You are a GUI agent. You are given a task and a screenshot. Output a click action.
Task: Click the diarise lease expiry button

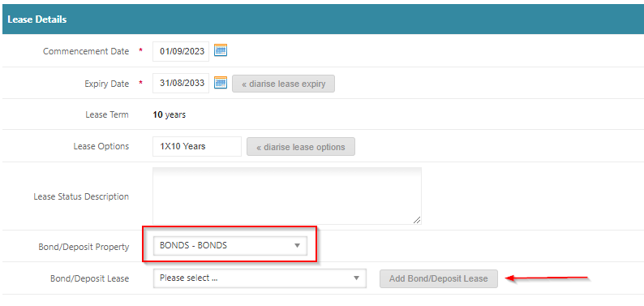pos(283,84)
